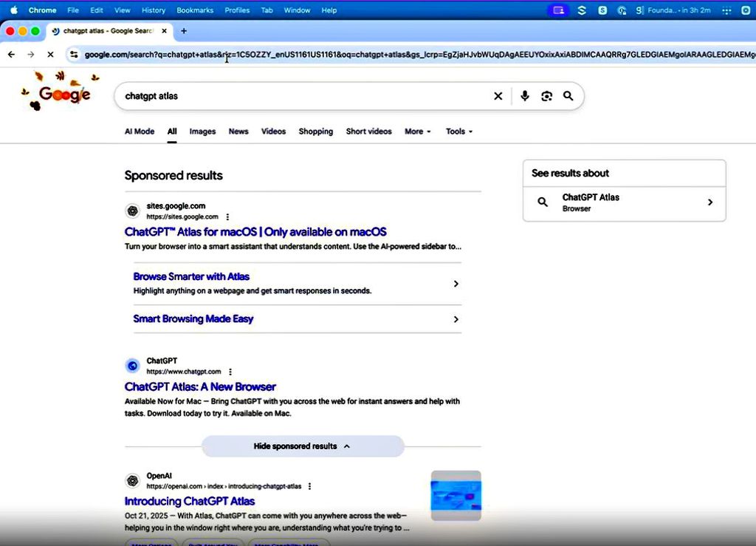This screenshot has width=756, height=546.
Task: Expand Browse Smarter with Atlas chevron
Action: pyautogui.click(x=456, y=284)
